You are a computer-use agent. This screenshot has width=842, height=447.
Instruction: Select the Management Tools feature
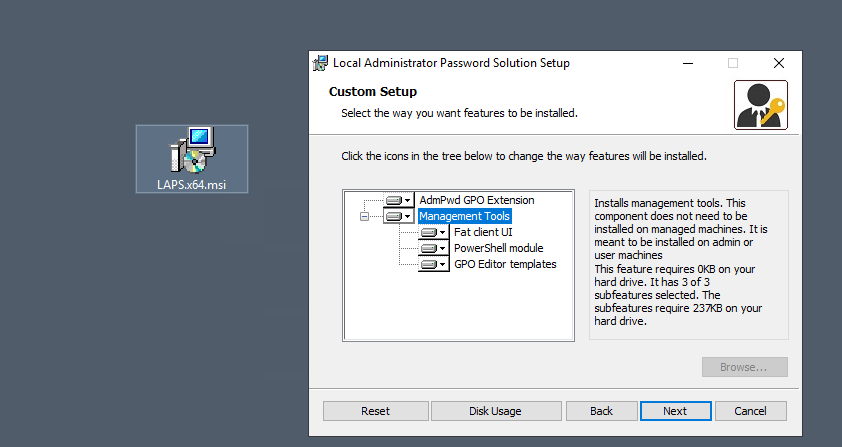(x=464, y=217)
